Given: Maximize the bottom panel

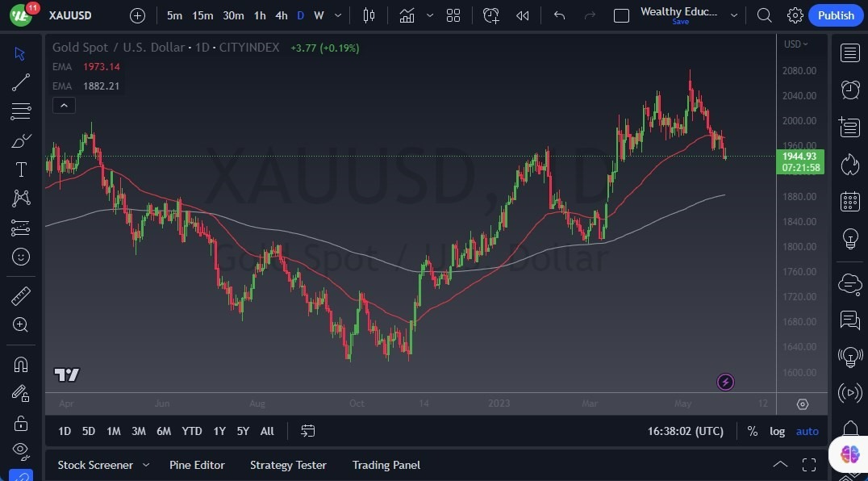Looking at the screenshot, I should 809,465.
